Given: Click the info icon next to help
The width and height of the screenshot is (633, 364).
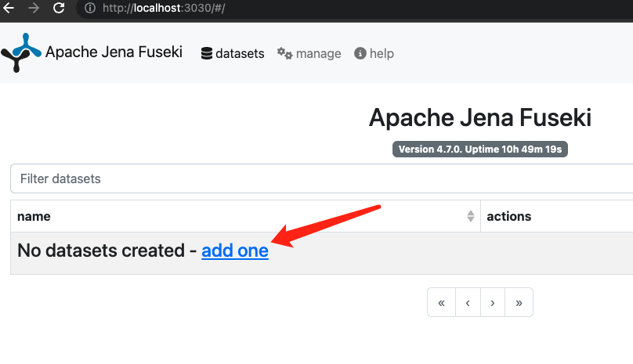Looking at the screenshot, I should click(x=360, y=54).
